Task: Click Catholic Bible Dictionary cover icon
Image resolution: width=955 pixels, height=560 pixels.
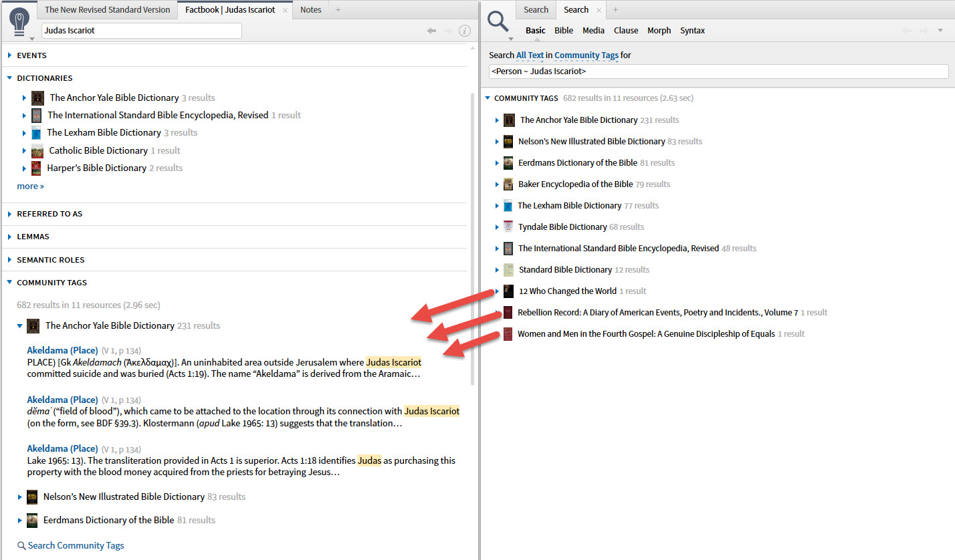Action: (37, 150)
